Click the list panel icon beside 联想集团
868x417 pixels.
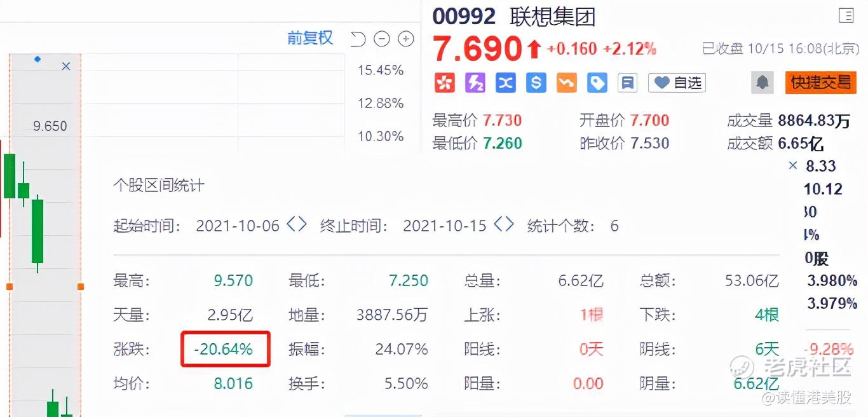pyautogui.click(x=846, y=15)
